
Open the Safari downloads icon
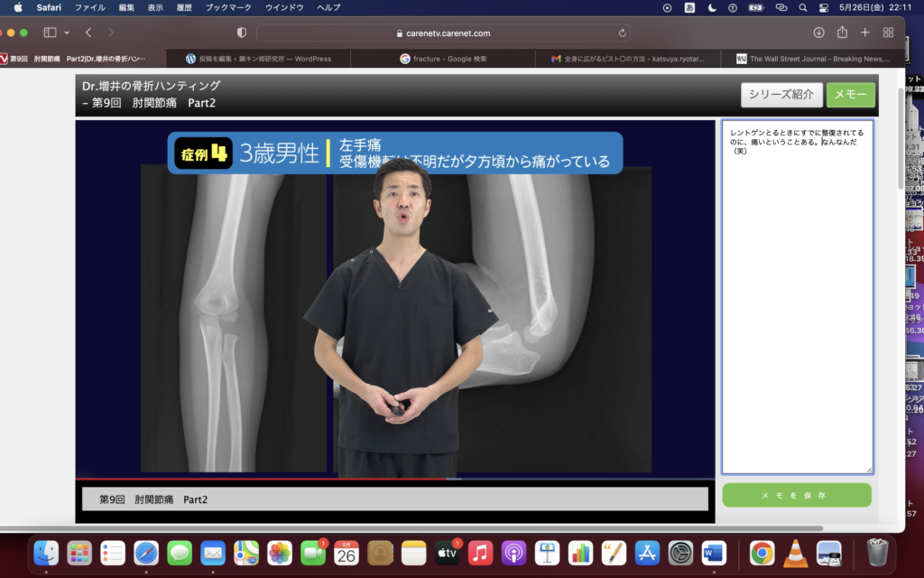pos(818,33)
